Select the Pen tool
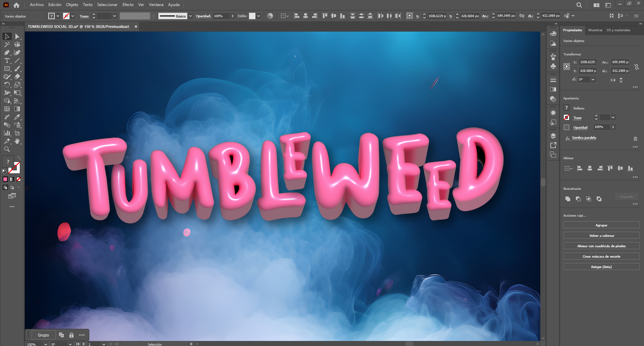 point(7,52)
